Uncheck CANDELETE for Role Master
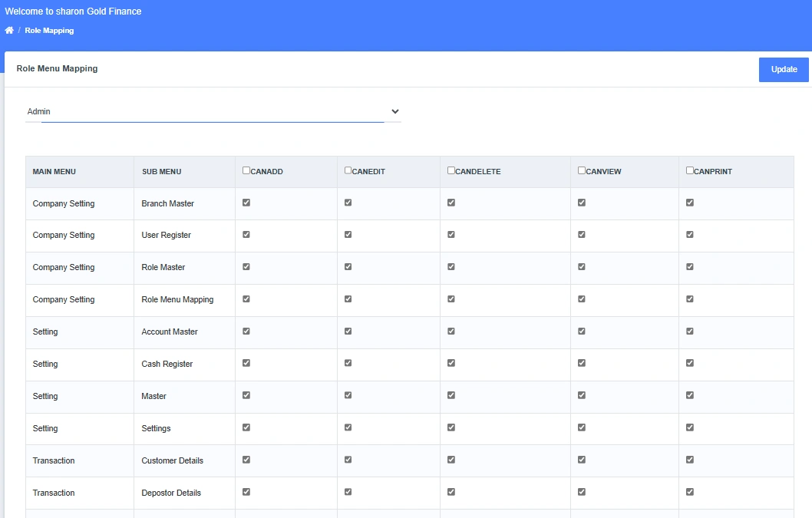812x518 pixels. (x=451, y=267)
